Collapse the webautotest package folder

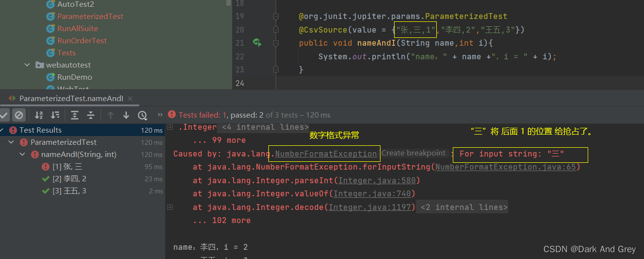(27, 65)
